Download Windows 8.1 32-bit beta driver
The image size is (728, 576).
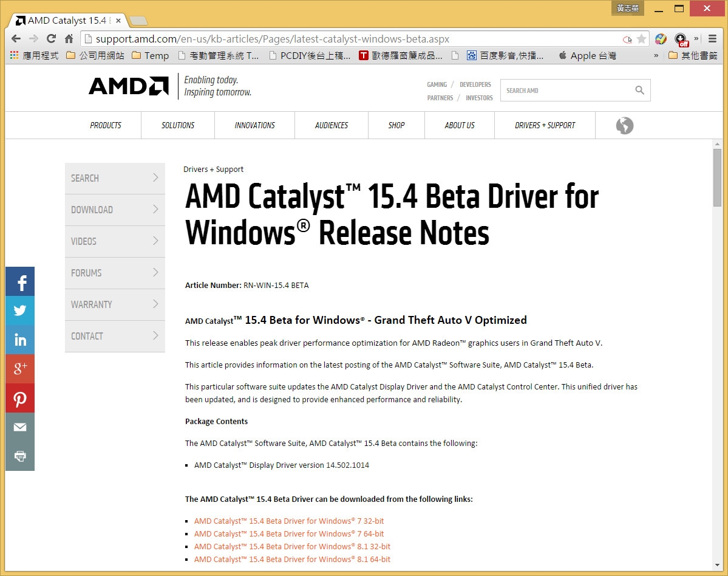[292, 547]
